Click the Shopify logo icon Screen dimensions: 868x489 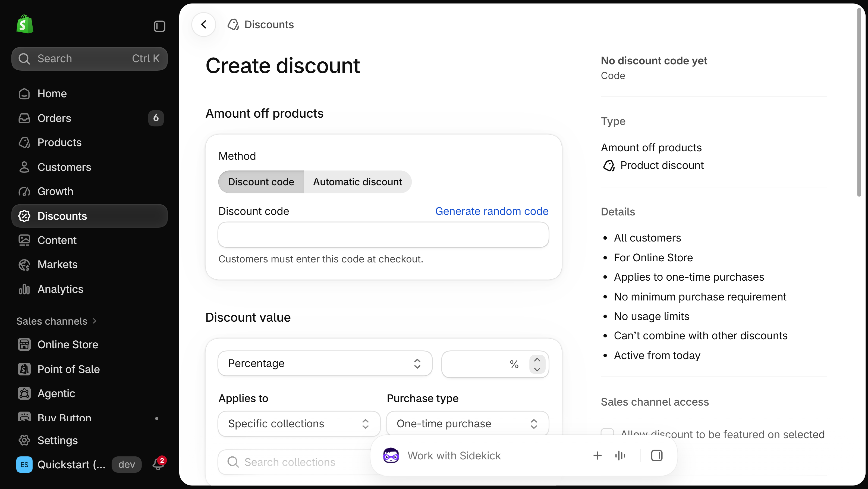[25, 24]
